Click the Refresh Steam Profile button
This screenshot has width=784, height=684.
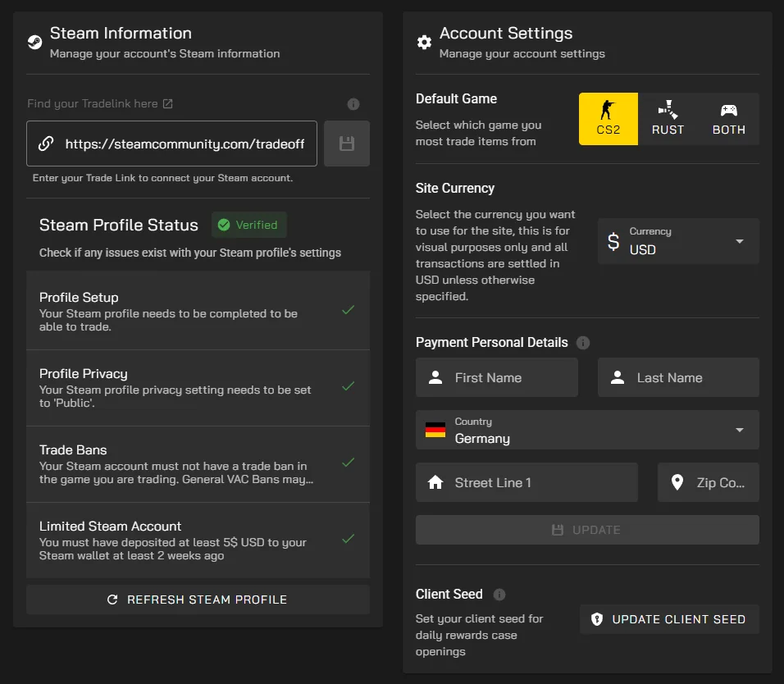[198, 600]
